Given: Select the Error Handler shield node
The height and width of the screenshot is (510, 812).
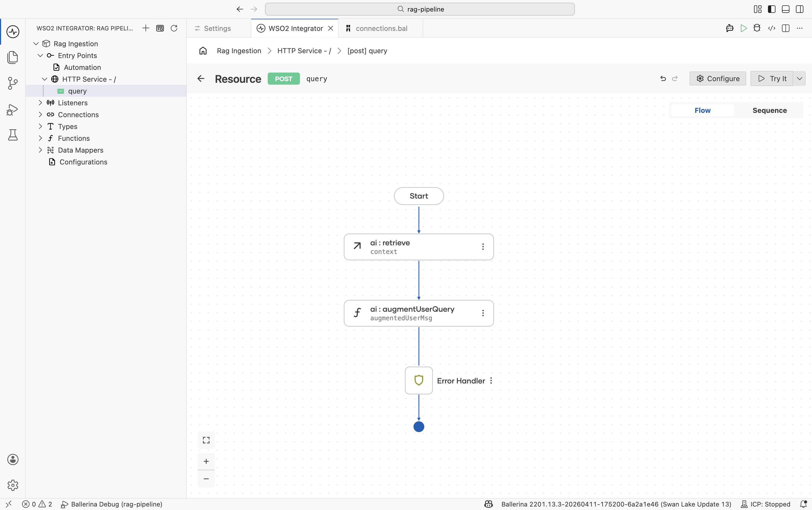Looking at the screenshot, I should (x=419, y=380).
